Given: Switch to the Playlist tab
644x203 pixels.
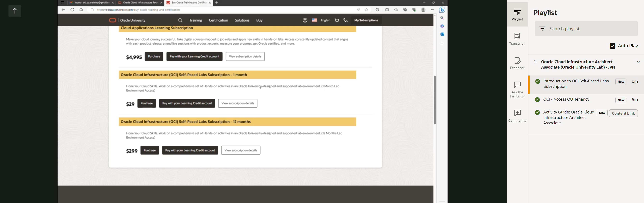Looking at the screenshot, I should tap(517, 14).
